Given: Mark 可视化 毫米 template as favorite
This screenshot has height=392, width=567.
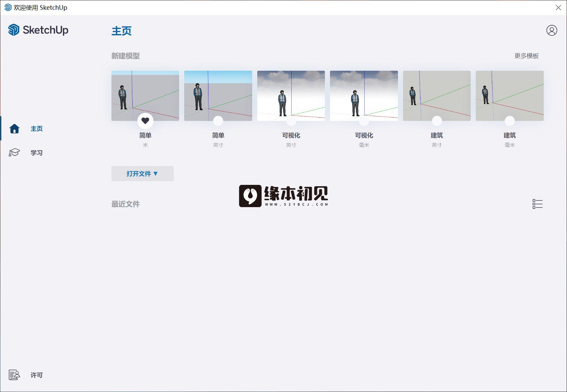Looking at the screenshot, I should pos(364,121).
